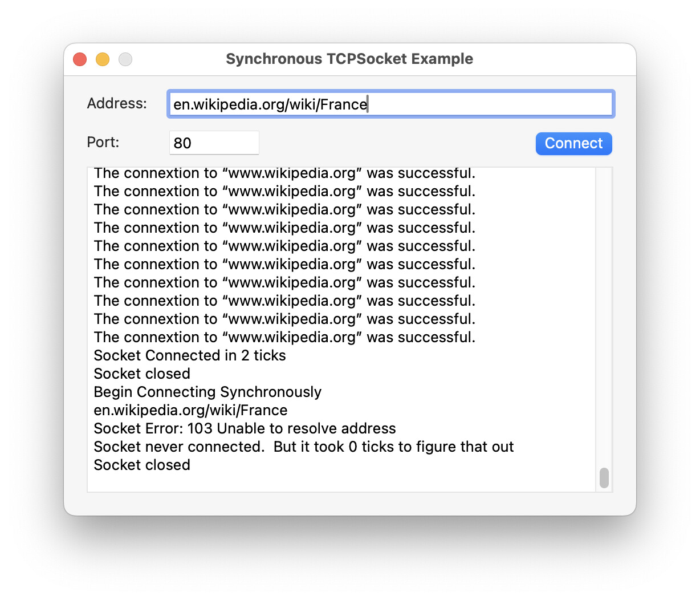Click the last 'Socket closed' log line

(x=142, y=465)
